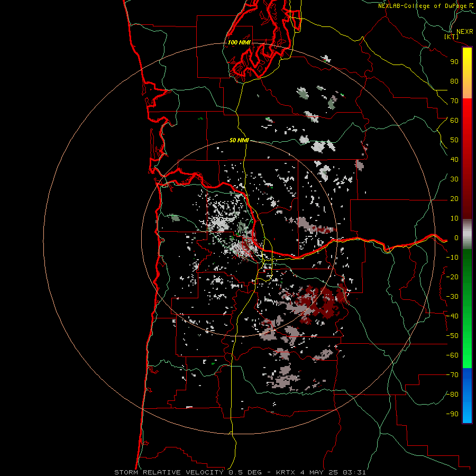Click the -60 value on the velocity scale

pos(452,355)
